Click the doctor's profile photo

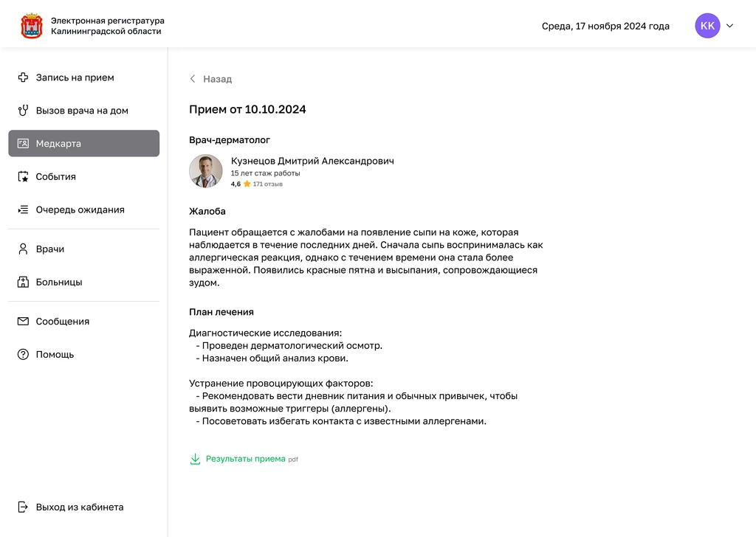coord(206,171)
